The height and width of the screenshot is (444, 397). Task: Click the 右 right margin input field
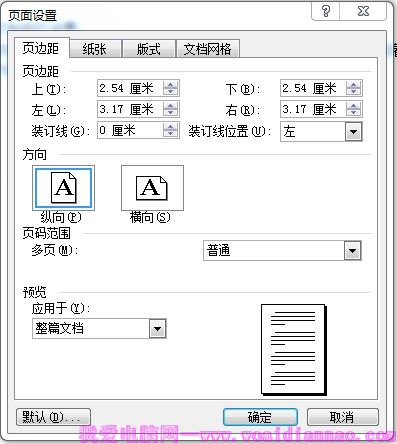pyautogui.click(x=313, y=109)
